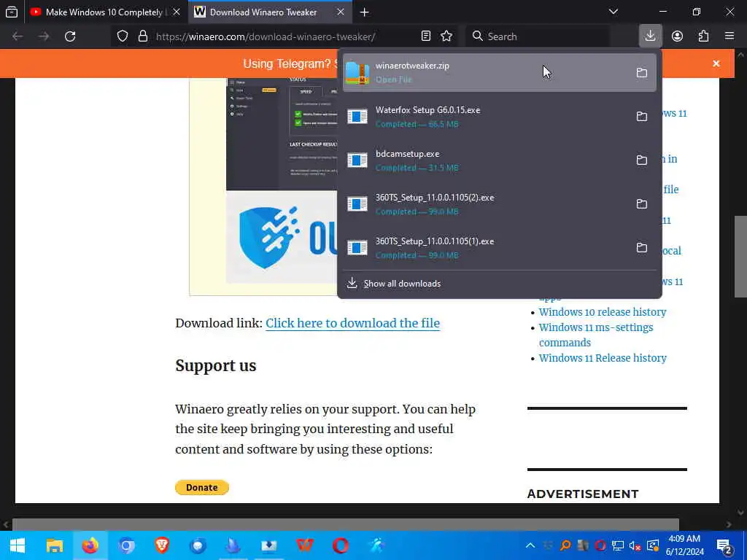Launch Opera browser from the taskbar
This screenshot has height=560, width=747.
point(341,545)
